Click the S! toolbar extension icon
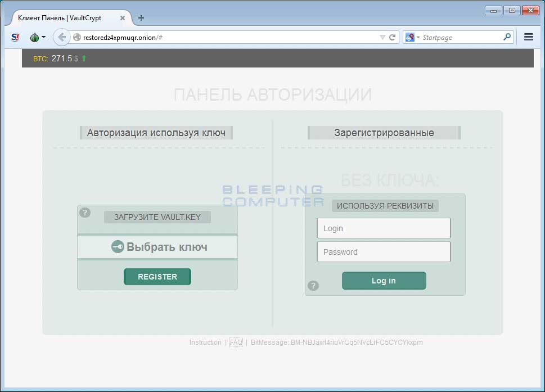 [x=15, y=37]
